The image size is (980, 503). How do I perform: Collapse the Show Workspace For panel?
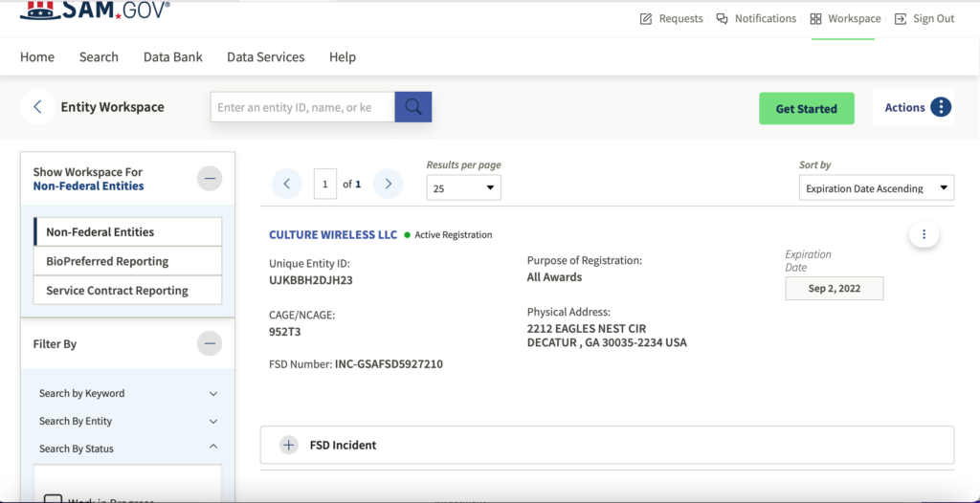(210, 179)
